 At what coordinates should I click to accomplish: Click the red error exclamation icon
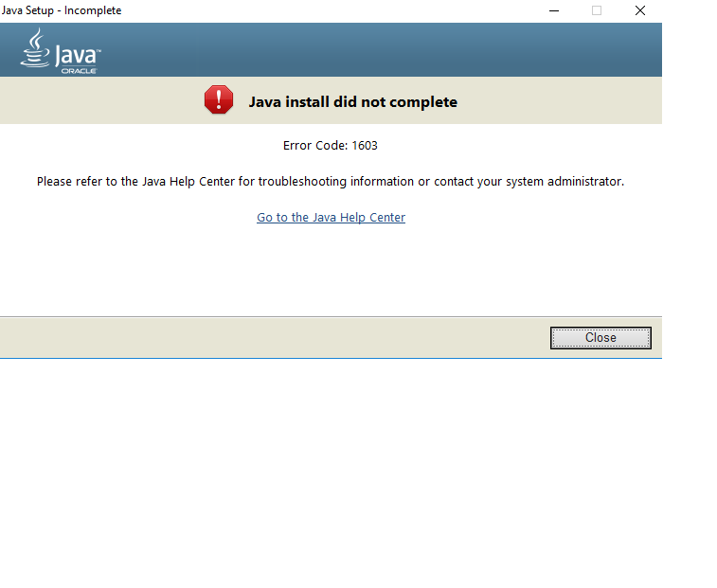pyautogui.click(x=219, y=99)
